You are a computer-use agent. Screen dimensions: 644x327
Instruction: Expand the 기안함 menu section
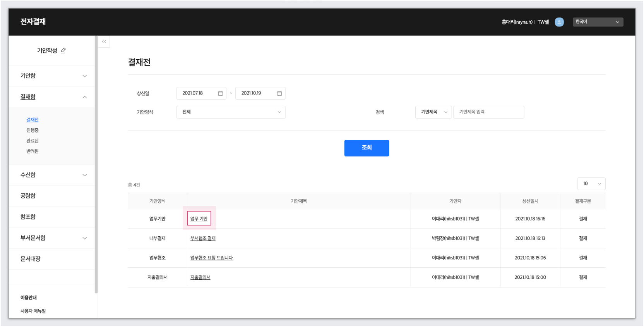pos(84,76)
